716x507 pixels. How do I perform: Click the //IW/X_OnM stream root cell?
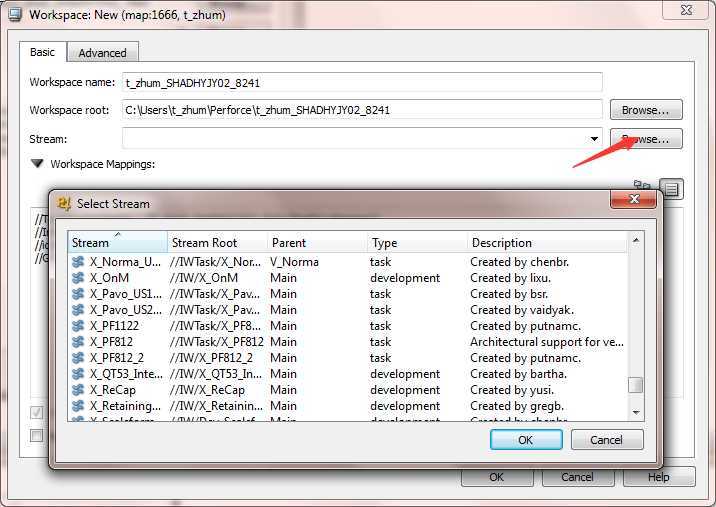(204, 278)
